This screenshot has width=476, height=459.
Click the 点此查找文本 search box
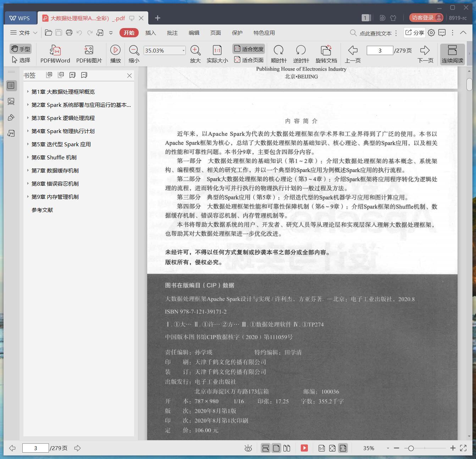tap(371, 33)
